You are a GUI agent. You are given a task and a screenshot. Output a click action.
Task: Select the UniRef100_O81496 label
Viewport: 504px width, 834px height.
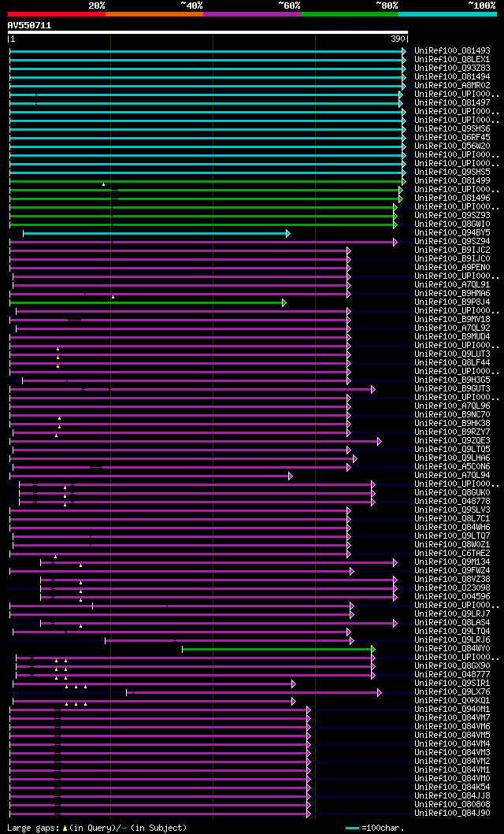pos(453,198)
